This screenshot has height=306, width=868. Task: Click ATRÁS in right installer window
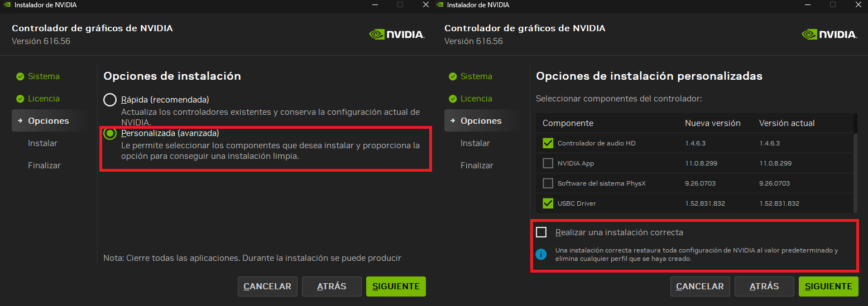(x=764, y=286)
